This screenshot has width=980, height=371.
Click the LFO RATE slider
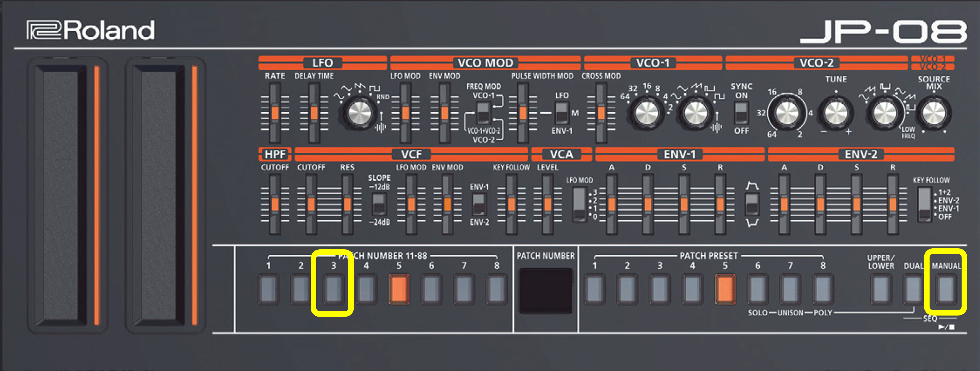[x=275, y=113]
